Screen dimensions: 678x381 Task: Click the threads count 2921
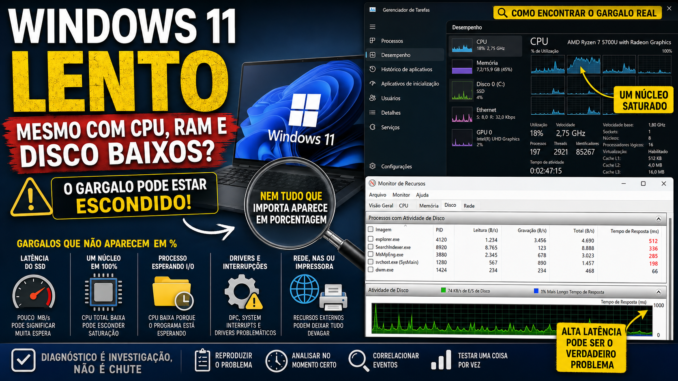560,152
